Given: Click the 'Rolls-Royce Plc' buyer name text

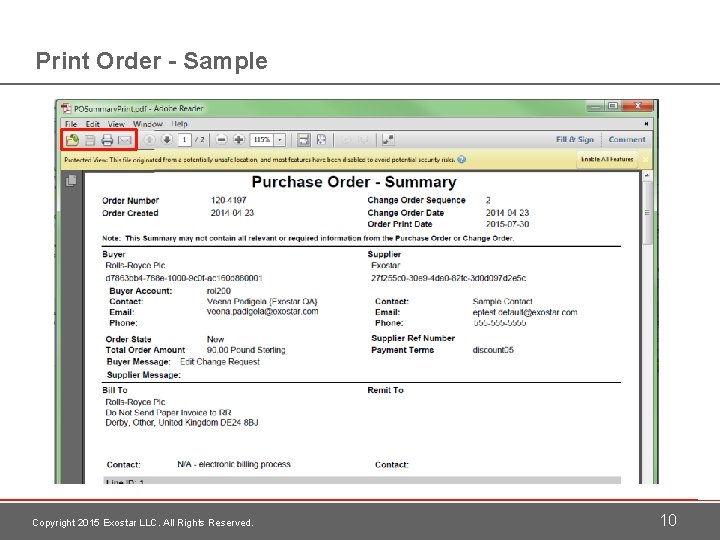Looking at the screenshot, I should [135, 265].
